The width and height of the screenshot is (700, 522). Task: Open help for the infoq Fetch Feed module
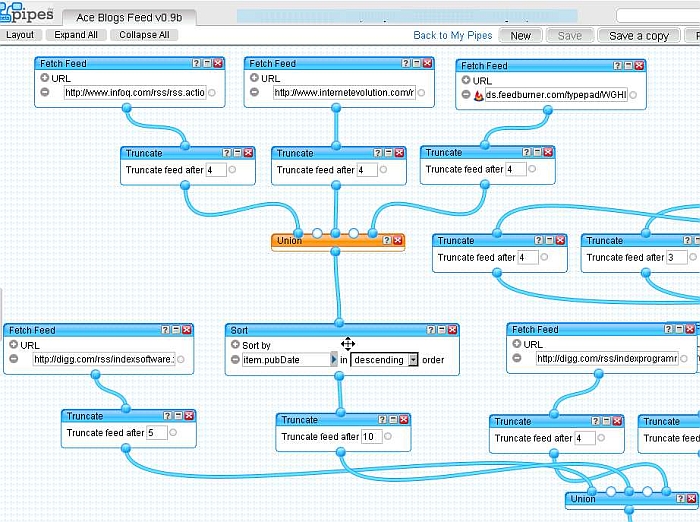196,63
